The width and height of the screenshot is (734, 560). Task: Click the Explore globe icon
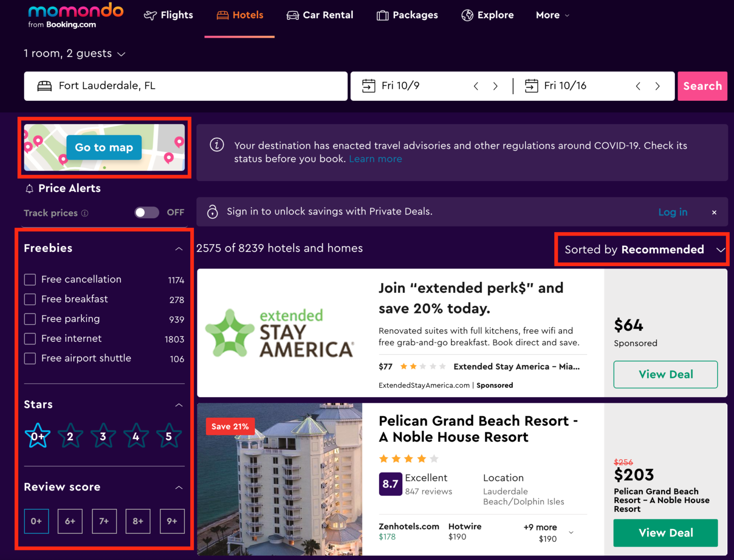tap(467, 15)
